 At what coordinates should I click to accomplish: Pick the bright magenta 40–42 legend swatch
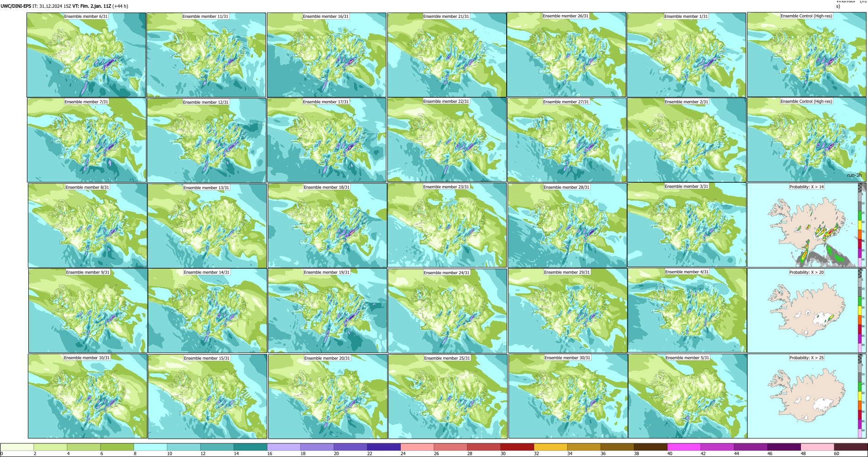coord(684,447)
